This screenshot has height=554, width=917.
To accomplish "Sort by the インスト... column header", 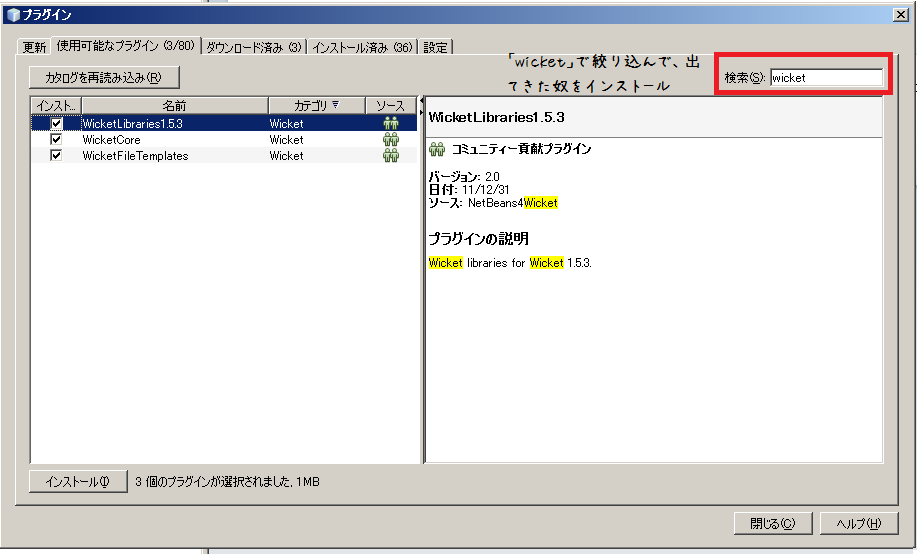I will (x=56, y=105).
